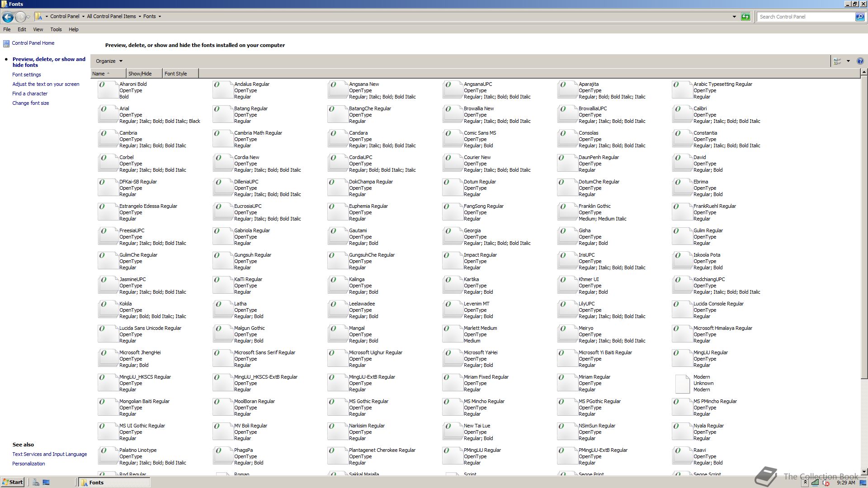
Task: Select the Franklin Gothic font icon
Action: (x=567, y=212)
